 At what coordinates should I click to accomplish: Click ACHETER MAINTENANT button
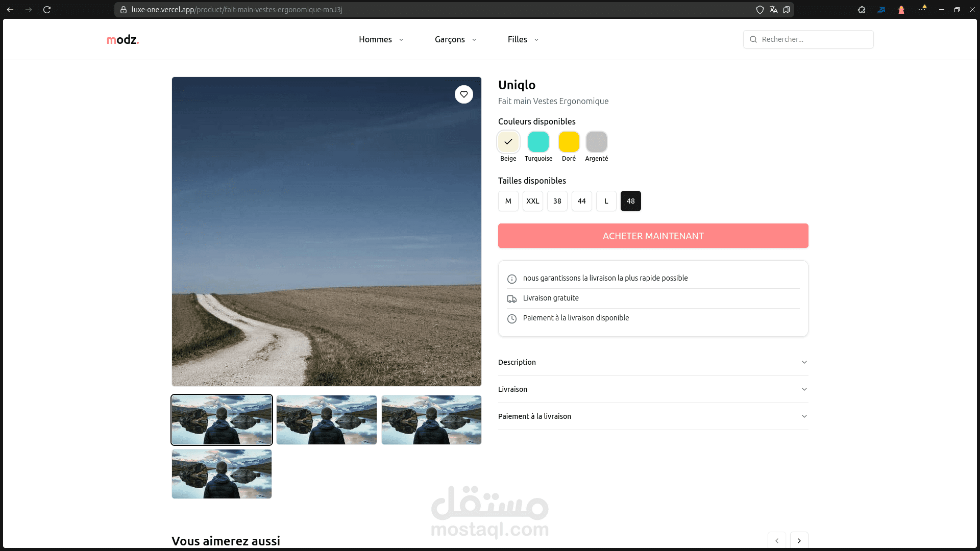pos(653,236)
